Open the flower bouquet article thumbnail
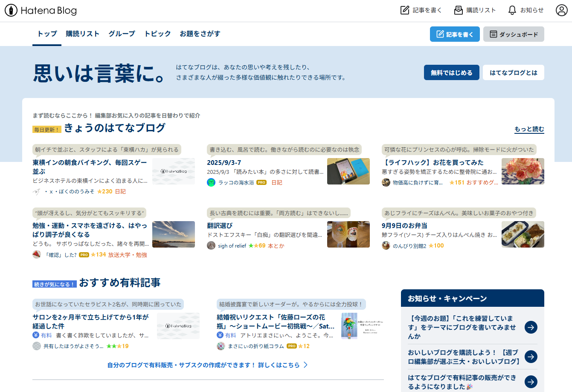The width and height of the screenshot is (572, 392). [x=523, y=171]
